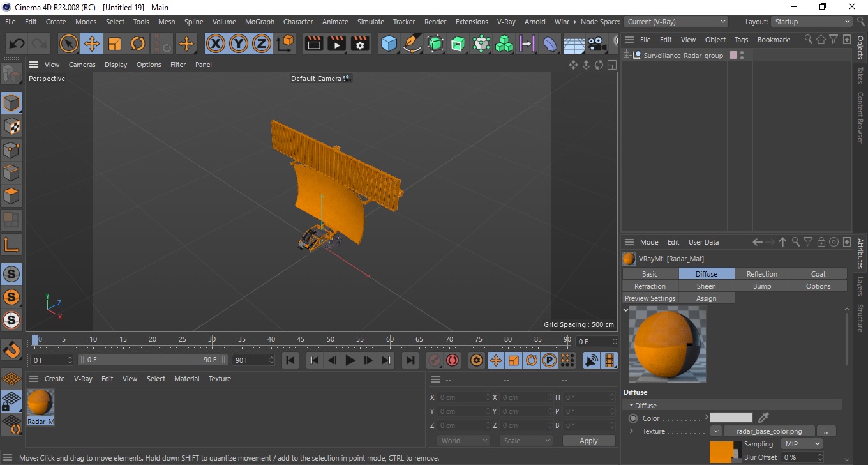
Task: Switch to the Reflection tab
Action: pos(762,274)
